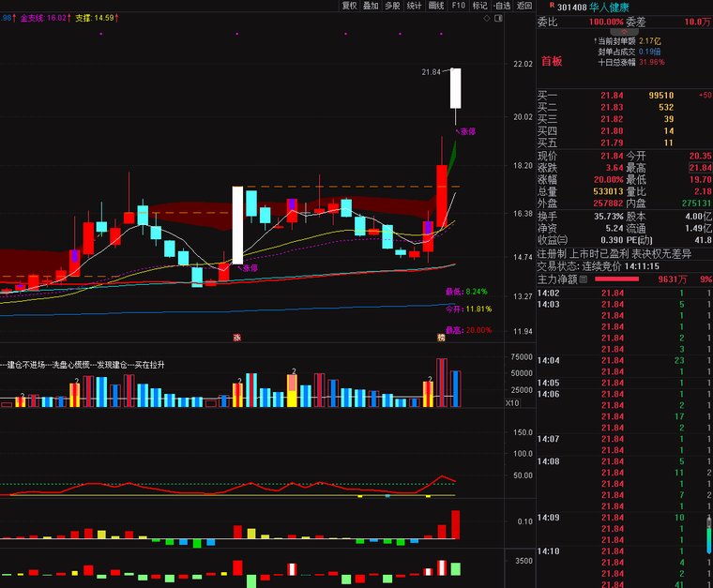The width and height of the screenshot is (713, 588).
Task: Click the red 涨 marker below chart
Action: click(x=236, y=337)
